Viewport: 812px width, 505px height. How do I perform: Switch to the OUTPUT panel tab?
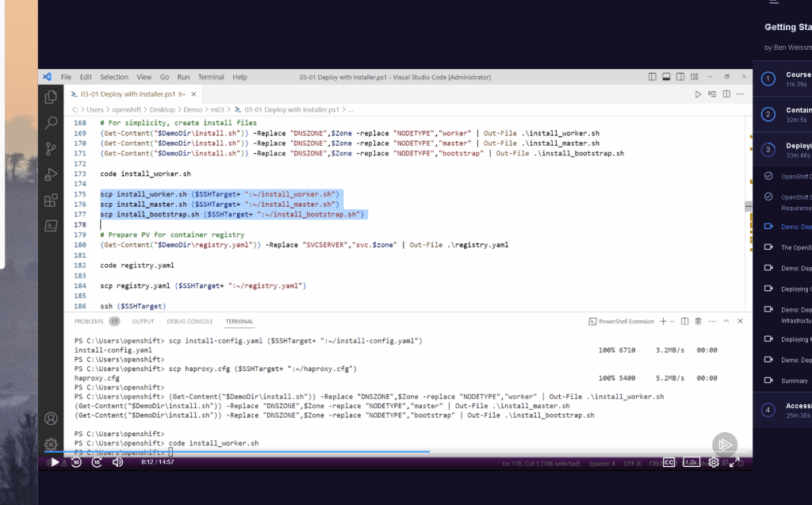pos(143,322)
